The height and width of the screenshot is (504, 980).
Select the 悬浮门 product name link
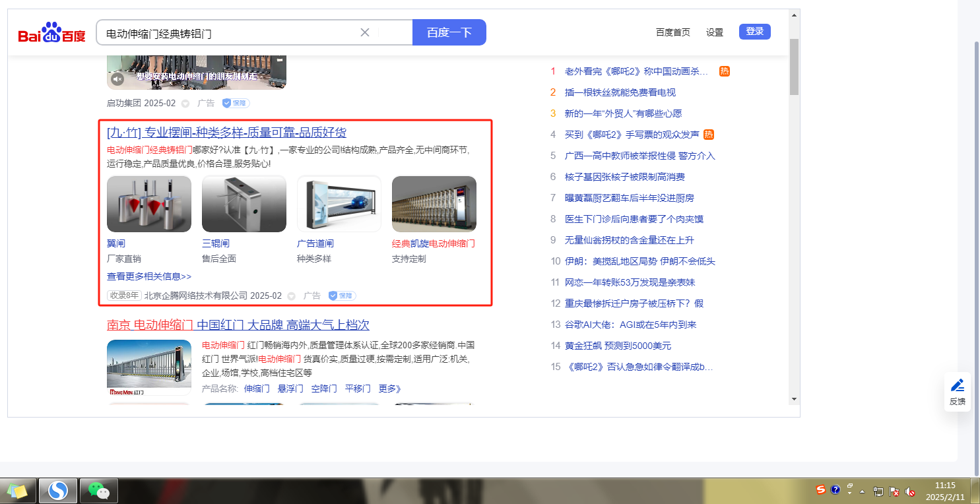290,389
